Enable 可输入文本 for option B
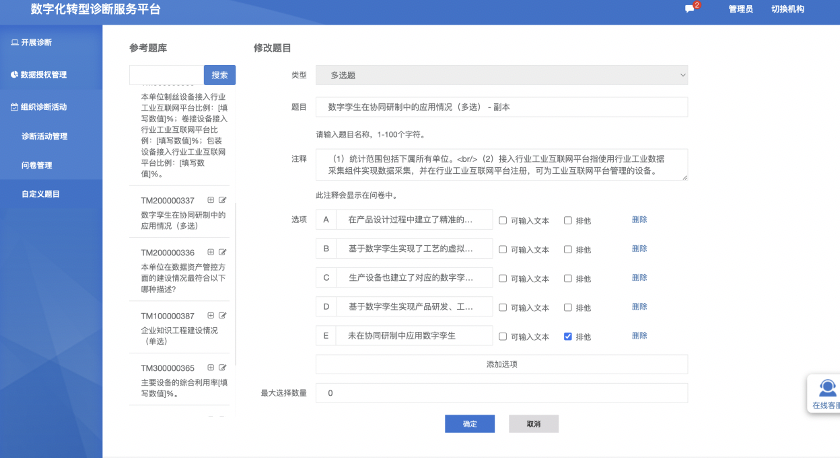 tap(502, 249)
